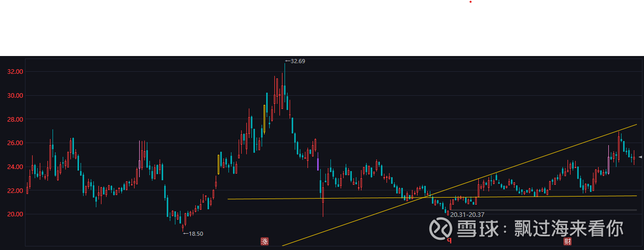Click the 22.00 price axis label

pos(15,190)
